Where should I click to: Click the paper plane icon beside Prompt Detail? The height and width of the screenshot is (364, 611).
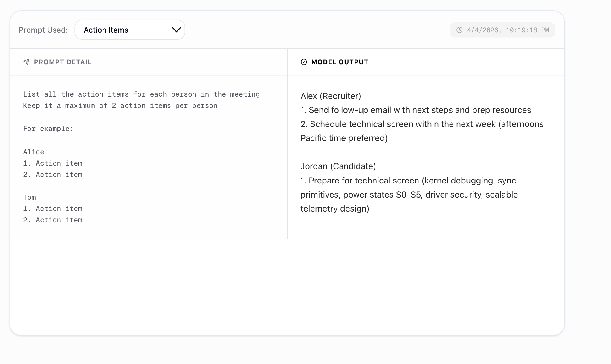(26, 62)
